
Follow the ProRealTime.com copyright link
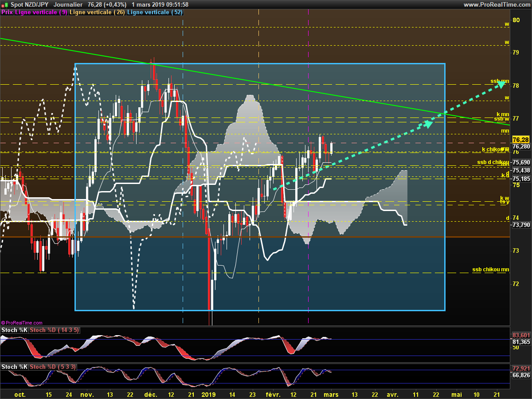click(x=22, y=323)
